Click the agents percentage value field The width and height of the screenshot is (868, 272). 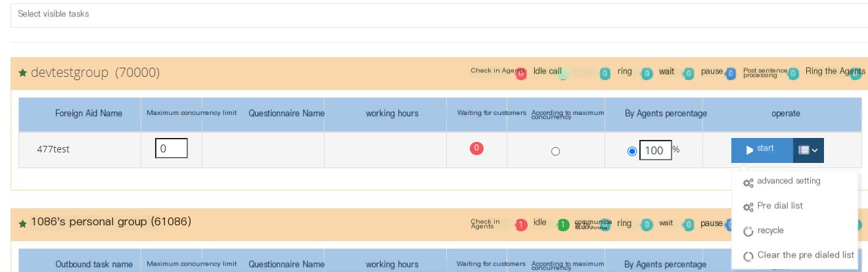coord(656,150)
